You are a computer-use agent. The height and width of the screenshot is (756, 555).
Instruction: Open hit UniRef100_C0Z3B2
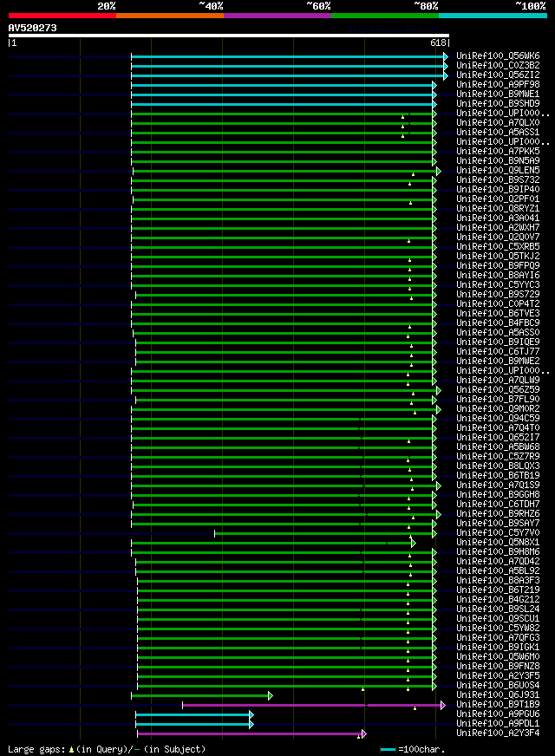(498, 66)
